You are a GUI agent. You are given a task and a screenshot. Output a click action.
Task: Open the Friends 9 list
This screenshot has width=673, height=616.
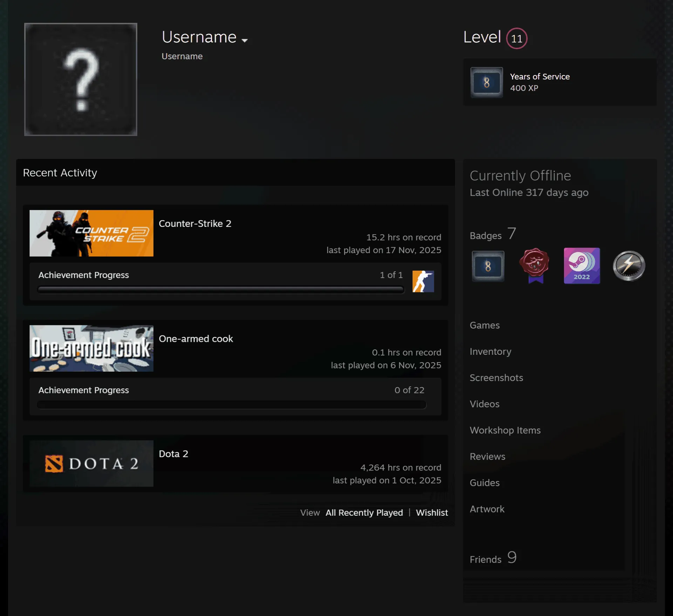tap(493, 558)
